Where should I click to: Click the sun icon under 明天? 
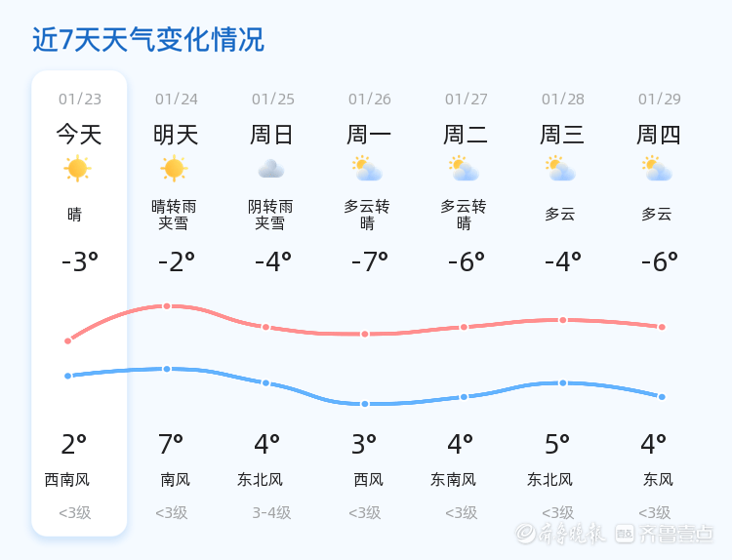pos(174,169)
